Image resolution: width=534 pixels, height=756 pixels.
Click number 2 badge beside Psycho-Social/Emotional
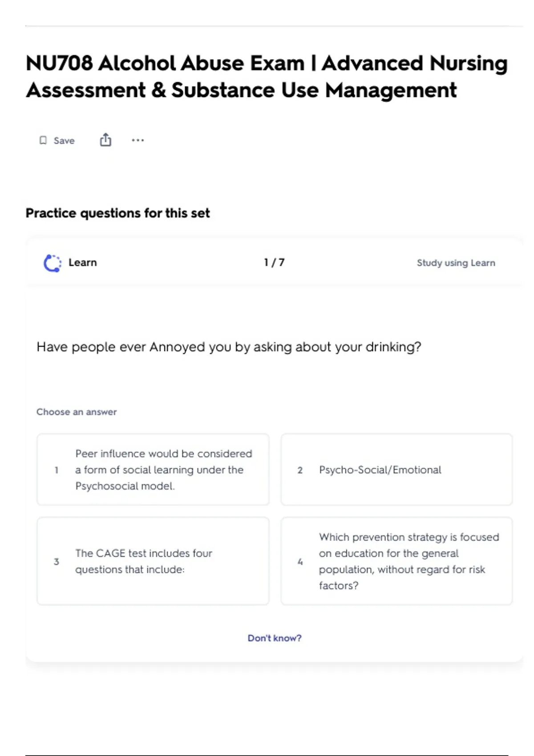[300, 470]
